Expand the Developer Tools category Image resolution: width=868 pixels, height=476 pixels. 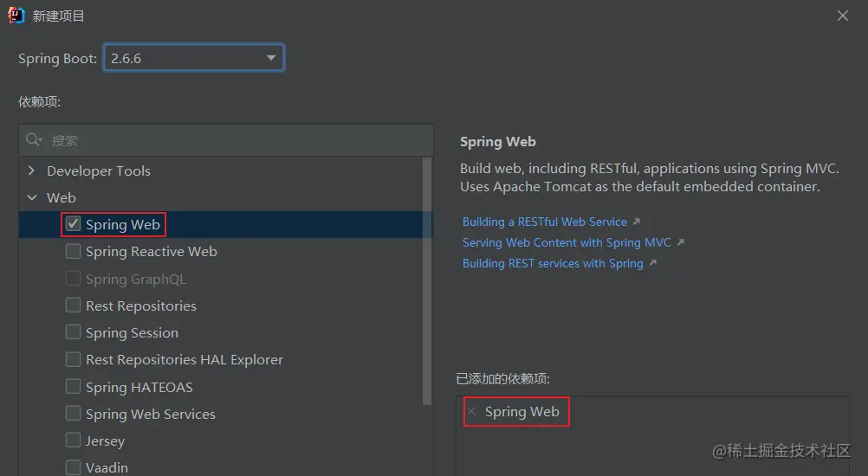click(32, 171)
